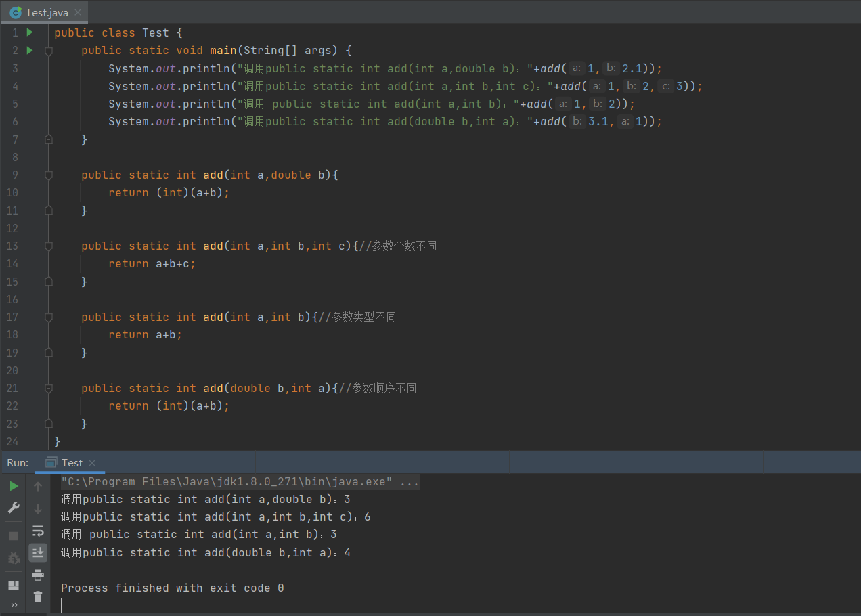Click the attach debugger bug icon
861x616 pixels.
(14, 558)
